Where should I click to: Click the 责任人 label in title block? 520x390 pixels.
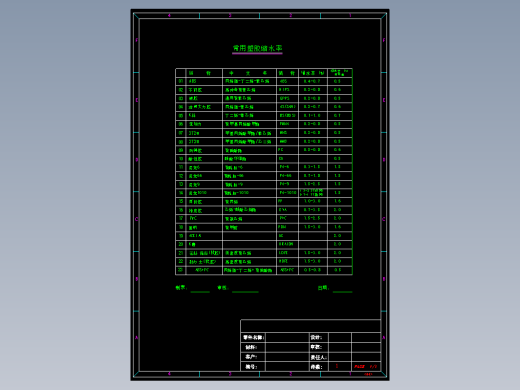tap(319, 357)
